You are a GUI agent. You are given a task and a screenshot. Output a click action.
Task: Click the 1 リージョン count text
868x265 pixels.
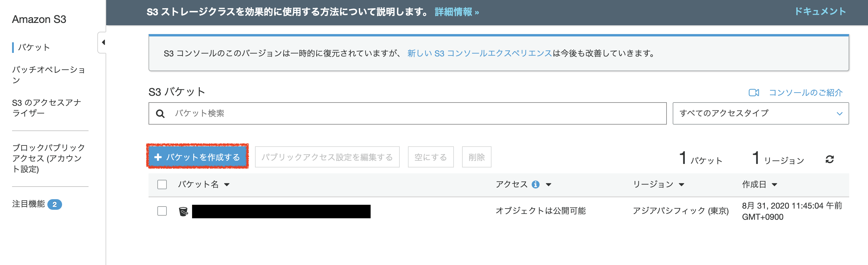pyautogui.click(x=778, y=158)
